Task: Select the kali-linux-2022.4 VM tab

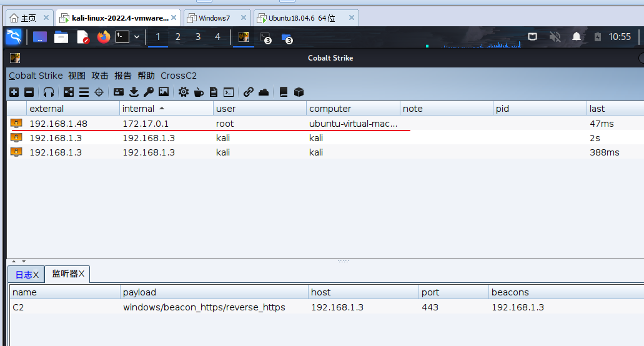Action: click(118, 18)
